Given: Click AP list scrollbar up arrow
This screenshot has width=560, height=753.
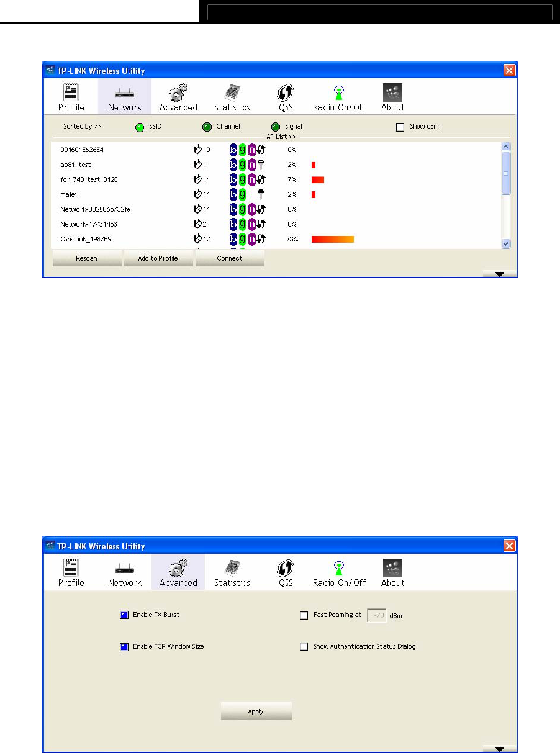Looking at the screenshot, I should tap(505, 147).
